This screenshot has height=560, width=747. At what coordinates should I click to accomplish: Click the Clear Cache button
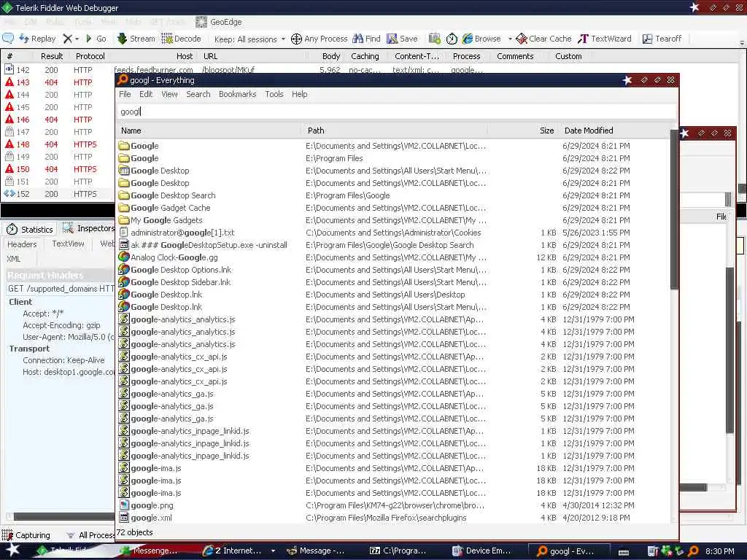point(543,39)
